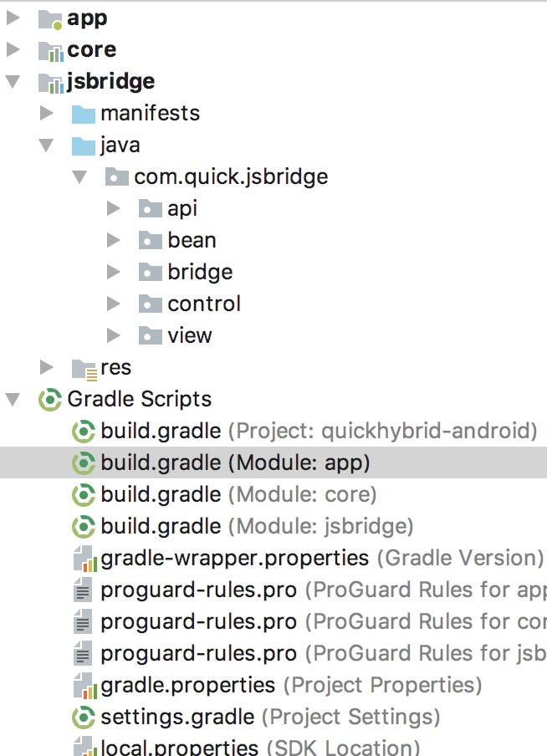This screenshot has width=547, height=756.
Task: Click the Gradle Scripts elephant icon
Action: tap(50, 400)
